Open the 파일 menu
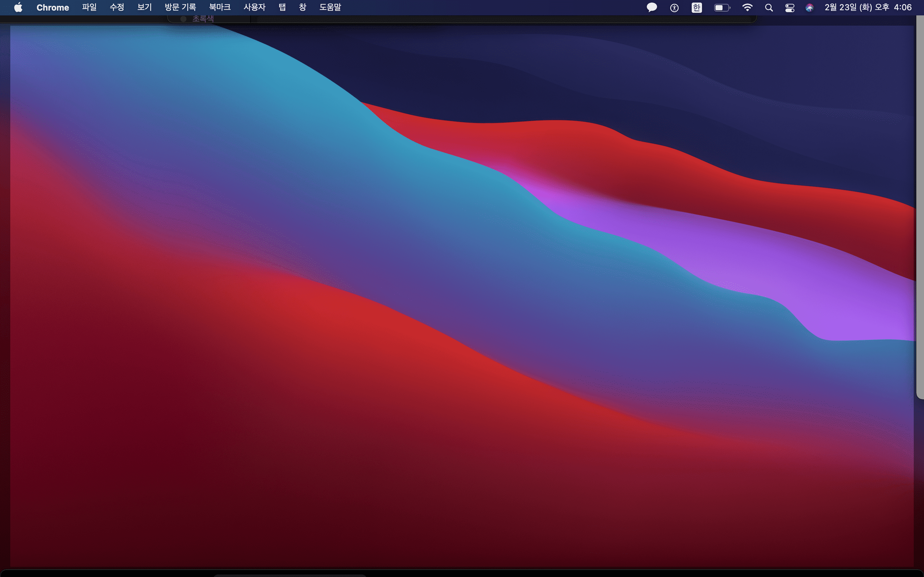Viewport: 924px width, 577px height. pyautogui.click(x=89, y=7)
